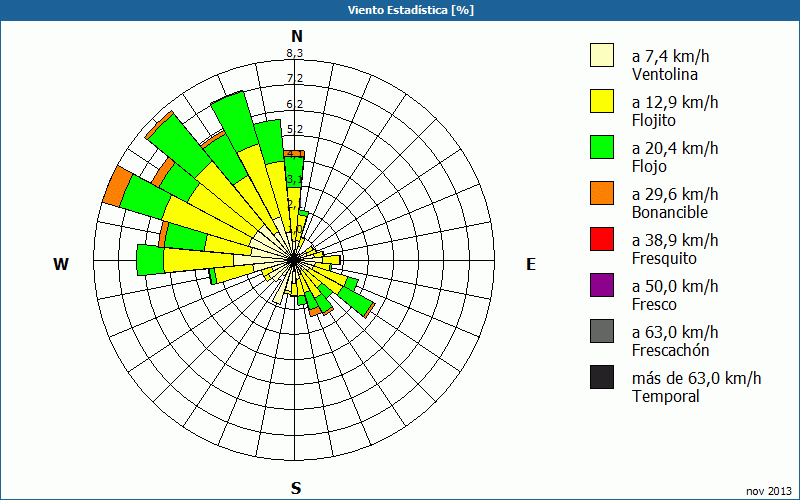Screen dimensions: 800x500
Task: Click the 5,2 scale value
Action: click(294, 129)
